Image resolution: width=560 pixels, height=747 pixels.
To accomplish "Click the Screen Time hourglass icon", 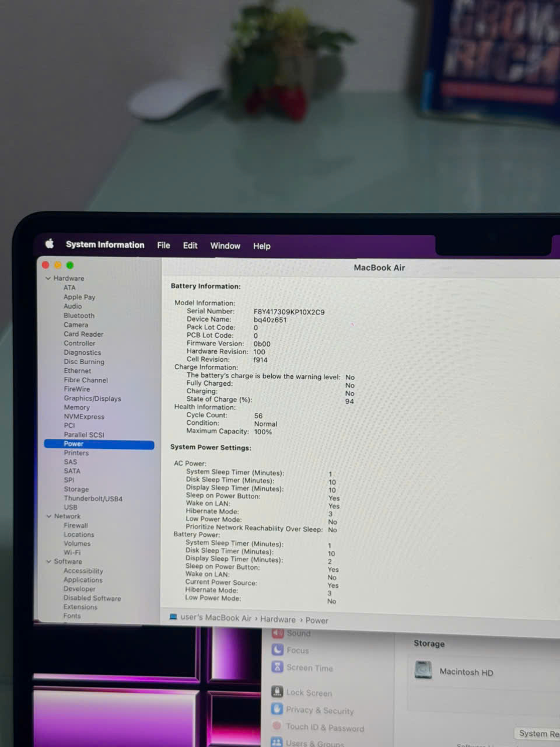I will point(277,667).
